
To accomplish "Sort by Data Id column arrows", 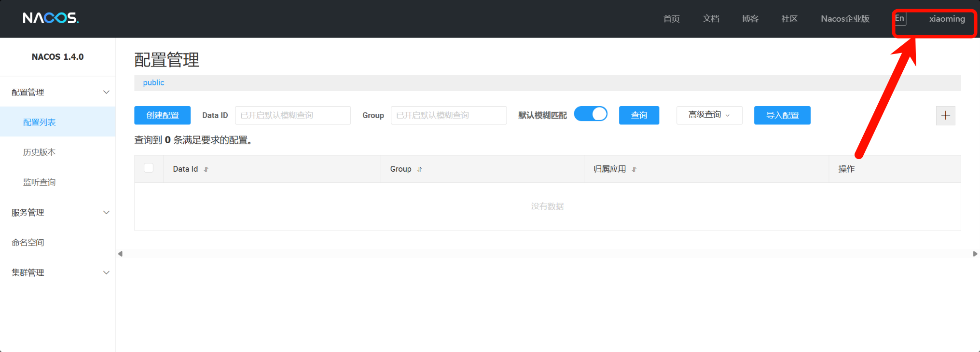I will [x=206, y=169].
